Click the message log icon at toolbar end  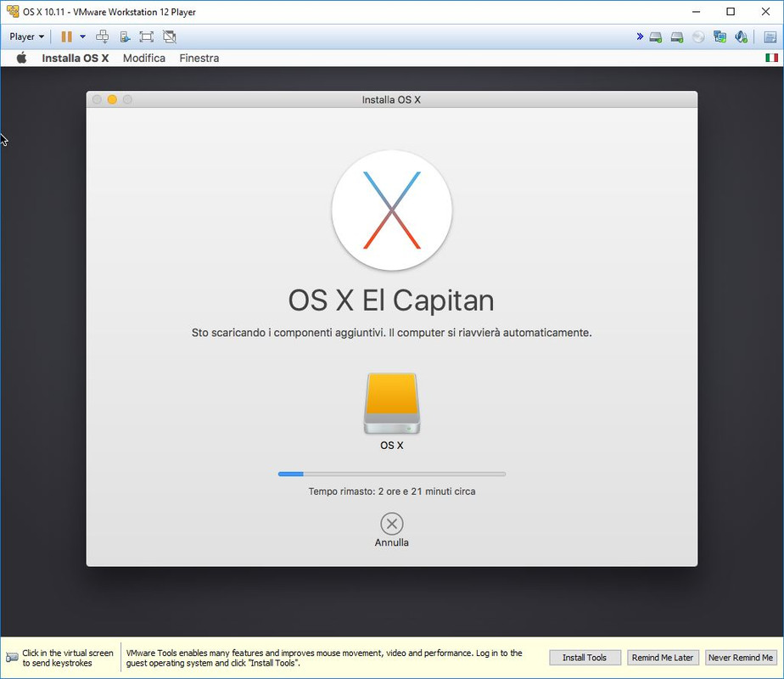770,37
